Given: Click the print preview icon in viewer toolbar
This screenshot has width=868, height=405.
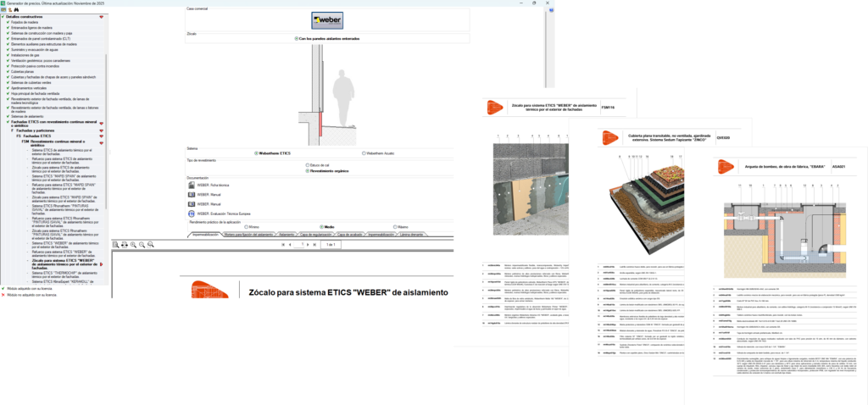Looking at the screenshot, I should click(x=115, y=244).
